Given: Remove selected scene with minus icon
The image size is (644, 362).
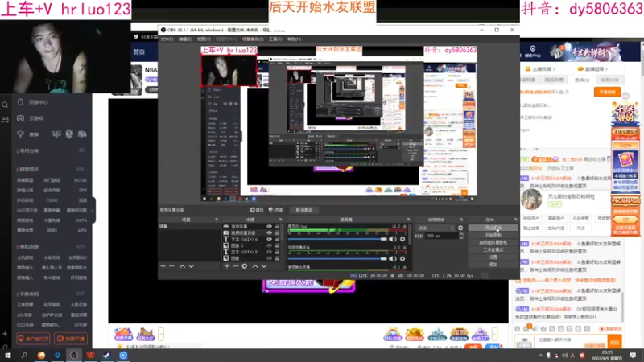Looking at the screenshot, I should pyautogui.click(x=171, y=266).
